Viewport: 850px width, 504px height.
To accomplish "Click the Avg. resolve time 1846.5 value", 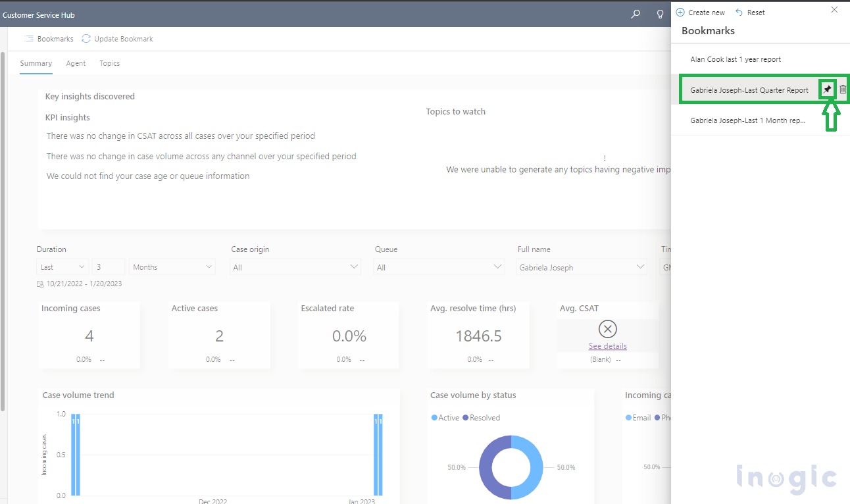I will [x=478, y=336].
